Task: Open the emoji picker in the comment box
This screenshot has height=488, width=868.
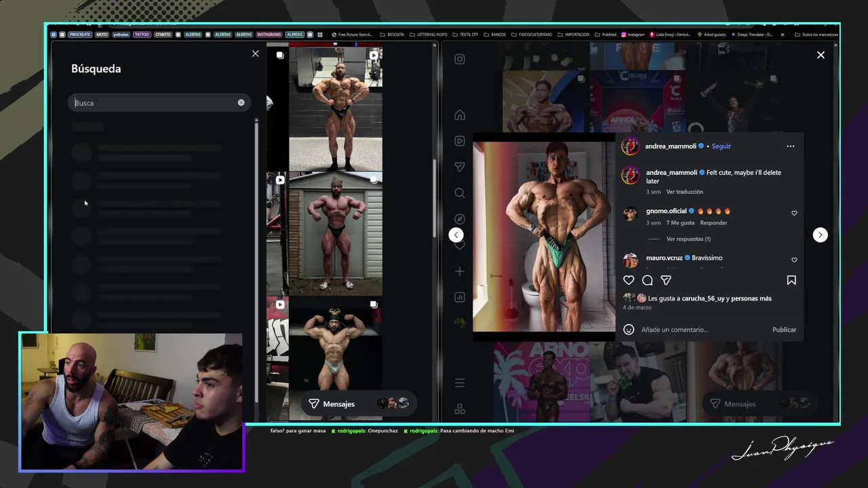Action: (x=629, y=329)
